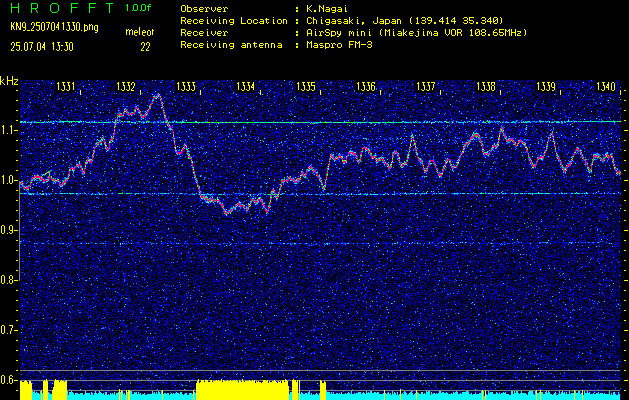The image size is (629, 400).
Task: Click the 1340 time marker
Action: tap(606, 86)
